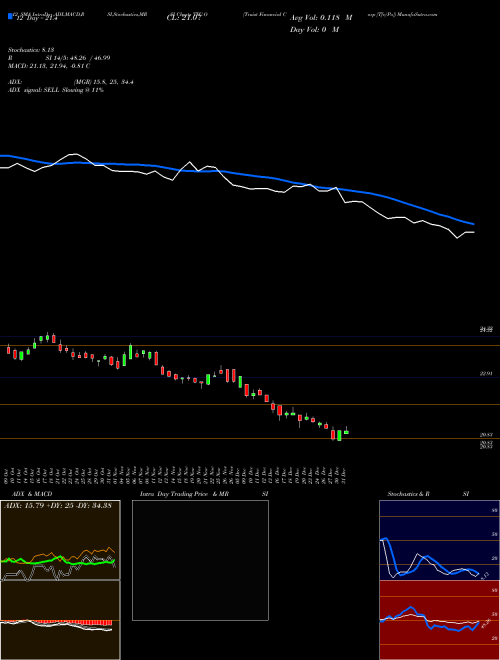The height and width of the screenshot is (660, 500).
Task: Click the 'Intra Day Trading Price & MR' title
Action: click(184, 494)
